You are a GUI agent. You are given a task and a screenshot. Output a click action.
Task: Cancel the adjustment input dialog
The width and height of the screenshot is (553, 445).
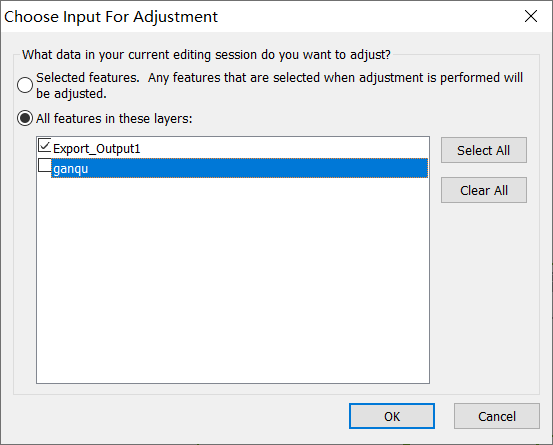[497, 416]
